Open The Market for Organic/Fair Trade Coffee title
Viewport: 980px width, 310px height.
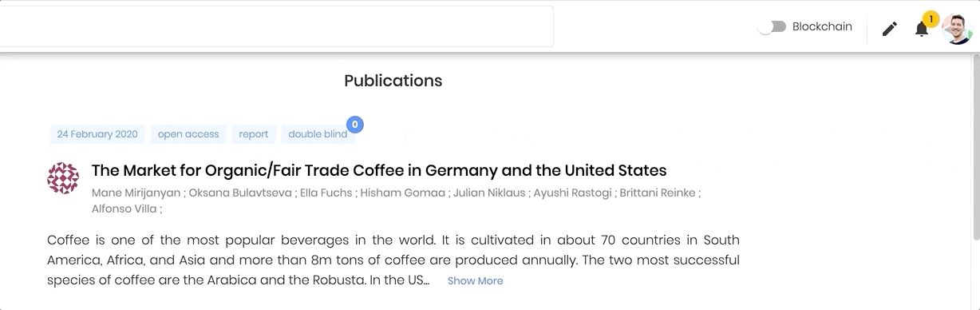tap(379, 170)
